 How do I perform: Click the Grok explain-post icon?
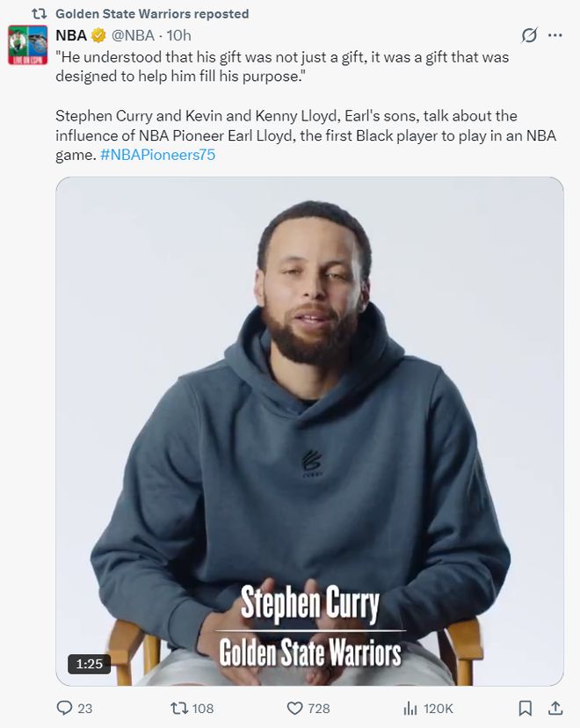tap(529, 36)
